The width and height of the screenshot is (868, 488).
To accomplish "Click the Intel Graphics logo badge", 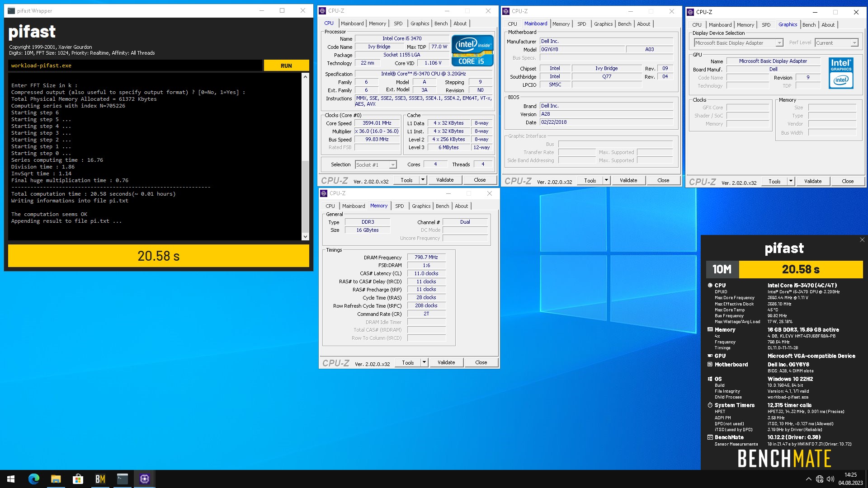I will pos(841,73).
